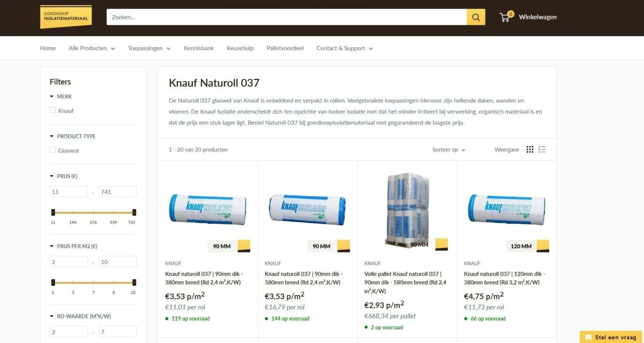This screenshot has width=644, height=343.
Task: Check the Knauf brand filter
Action: (x=53, y=110)
